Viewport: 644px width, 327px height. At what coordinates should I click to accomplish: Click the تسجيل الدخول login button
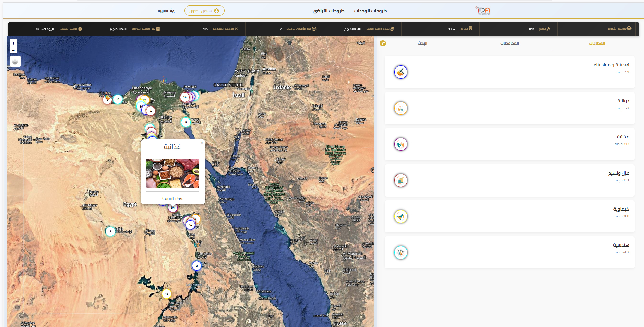point(204,11)
